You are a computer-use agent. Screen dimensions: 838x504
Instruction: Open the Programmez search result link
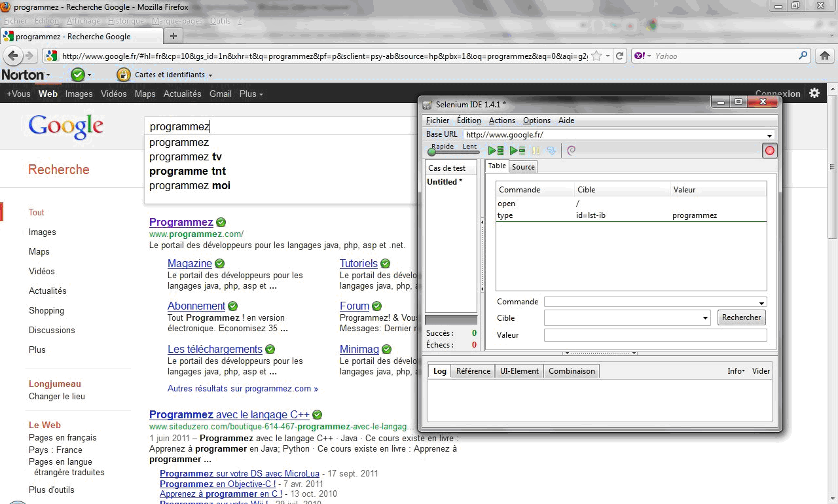181,222
